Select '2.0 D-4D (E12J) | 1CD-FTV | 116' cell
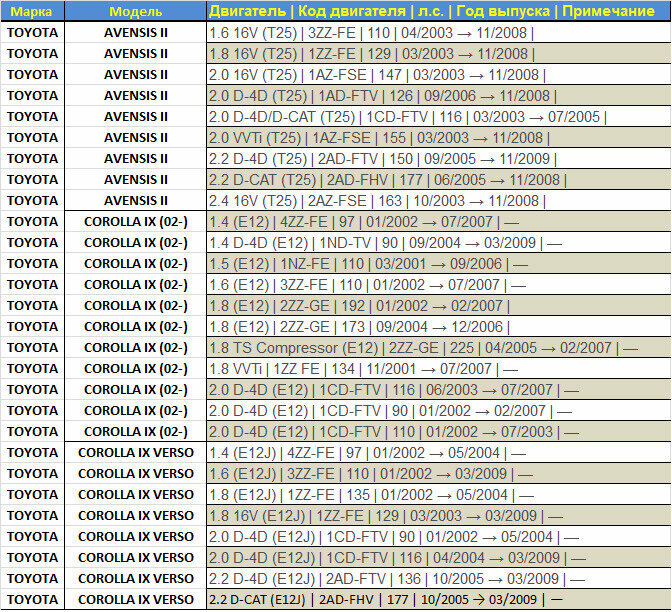 (439, 558)
